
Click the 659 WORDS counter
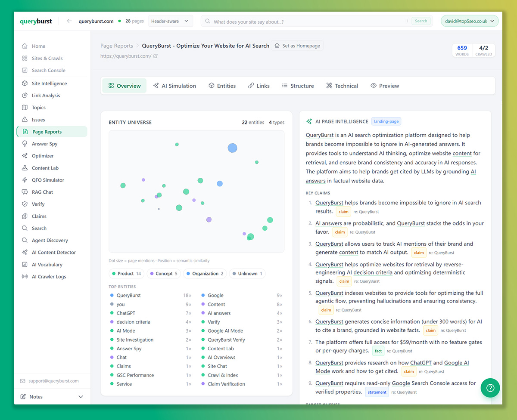pyautogui.click(x=462, y=50)
